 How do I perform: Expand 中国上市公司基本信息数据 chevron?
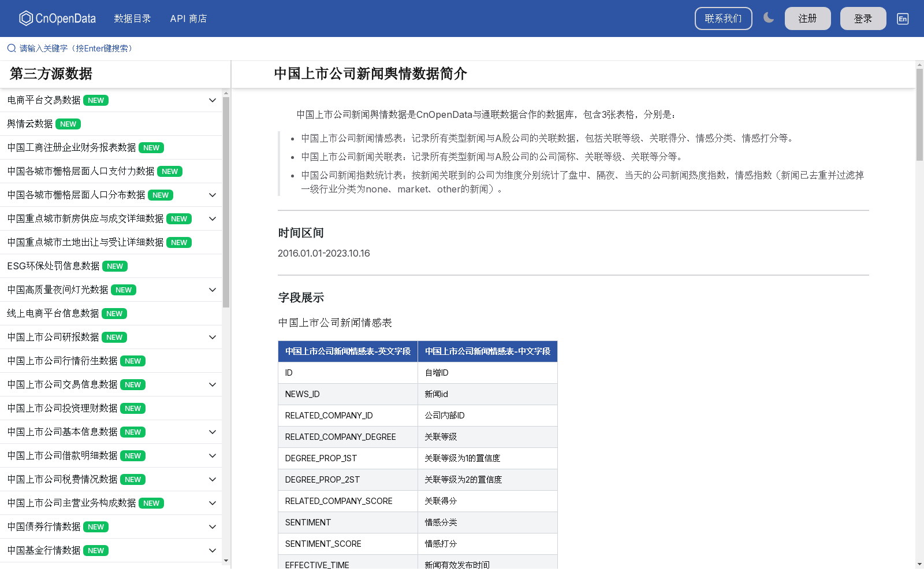point(212,432)
